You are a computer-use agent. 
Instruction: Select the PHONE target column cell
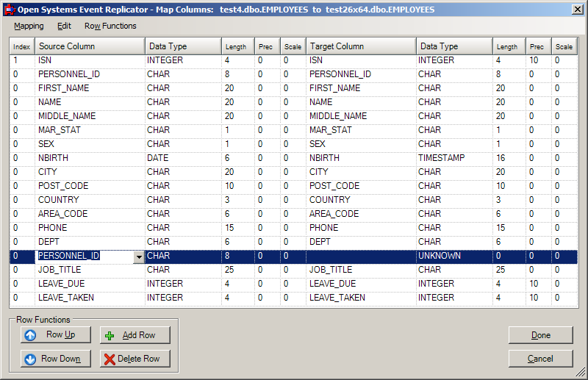point(361,228)
